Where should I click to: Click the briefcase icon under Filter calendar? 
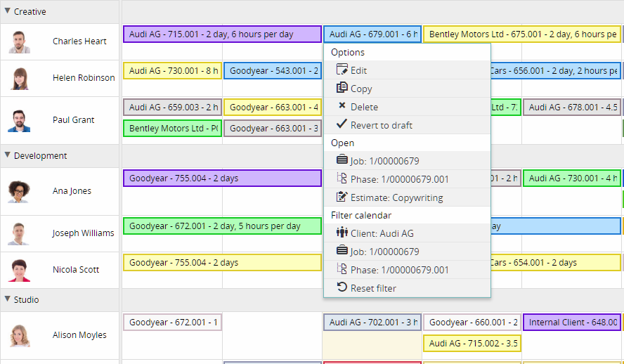click(x=342, y=251)
